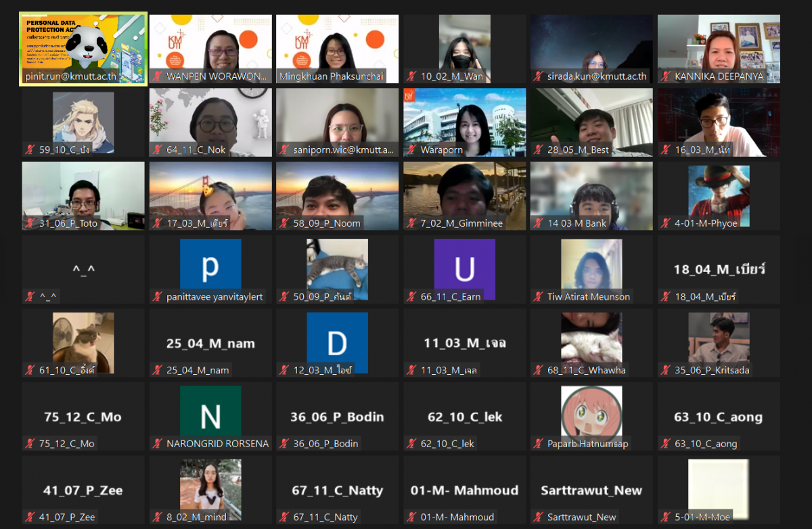The image size is (812, 529).
Task: Click the muted microphone icon for 10_02_M_Wan
Action: click(411, 76)
